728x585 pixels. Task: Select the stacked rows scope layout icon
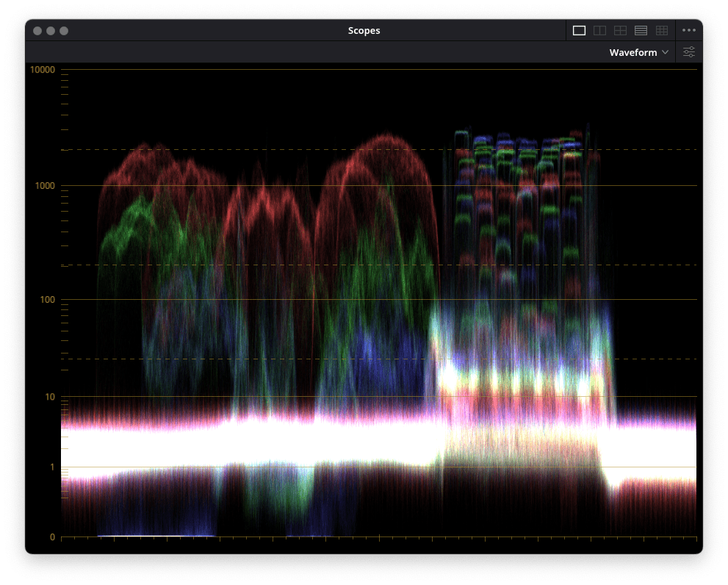641,30
